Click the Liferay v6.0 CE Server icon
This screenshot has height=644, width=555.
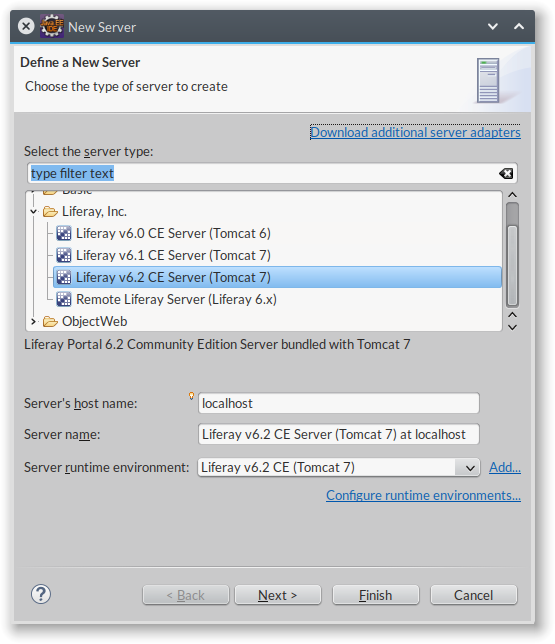point(64,233)
